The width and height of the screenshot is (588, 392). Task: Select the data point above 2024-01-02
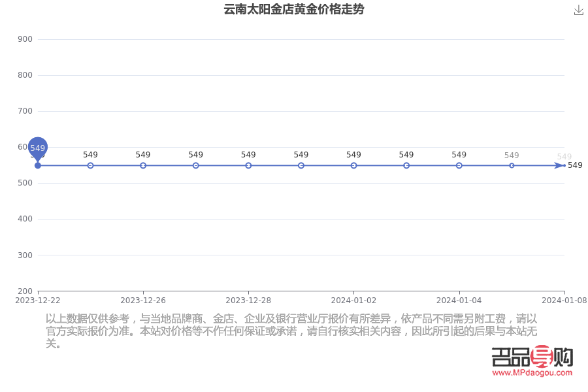pos(353,165)
